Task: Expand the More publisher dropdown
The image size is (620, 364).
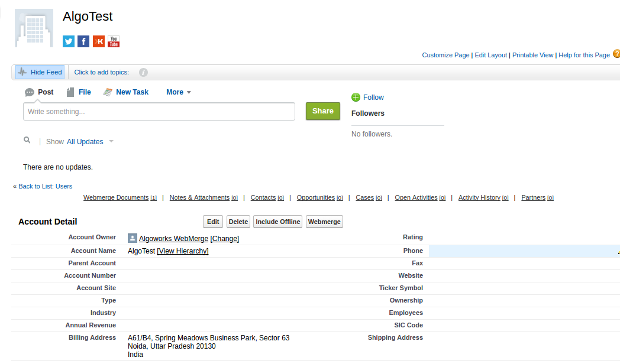Action: pyautogui.click(x=178, y=92)
